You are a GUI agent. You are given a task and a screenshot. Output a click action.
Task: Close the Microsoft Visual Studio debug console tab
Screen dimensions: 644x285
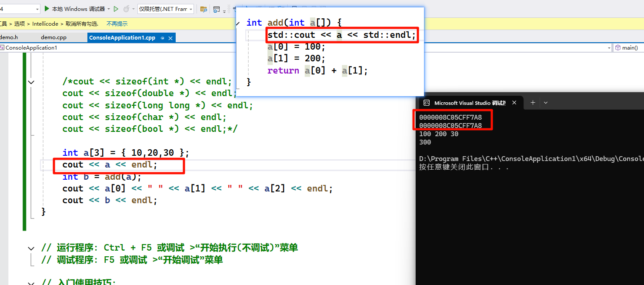click(514, 103)
